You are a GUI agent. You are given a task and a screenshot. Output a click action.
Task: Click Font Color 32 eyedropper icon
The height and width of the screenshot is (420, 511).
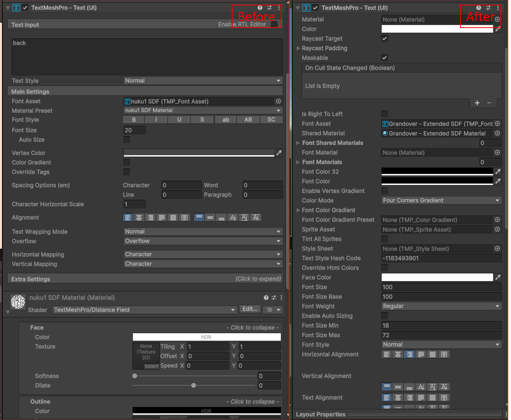tap(498, 171)
